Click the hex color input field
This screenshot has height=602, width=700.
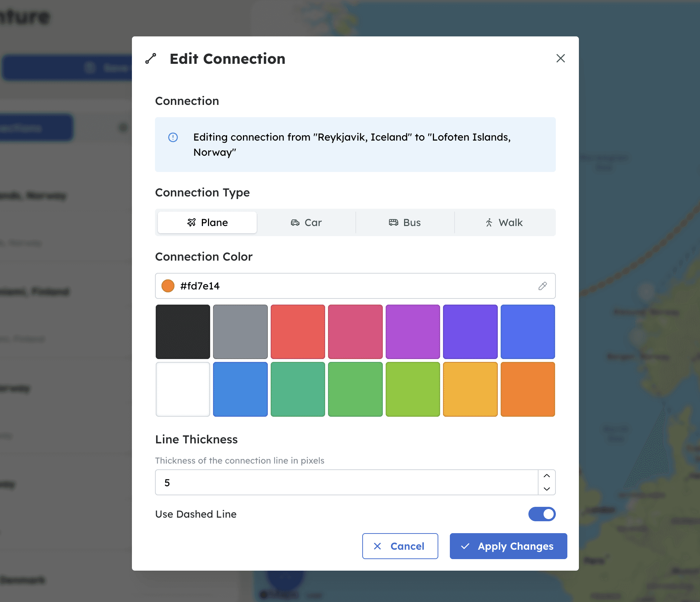(353, 286)
